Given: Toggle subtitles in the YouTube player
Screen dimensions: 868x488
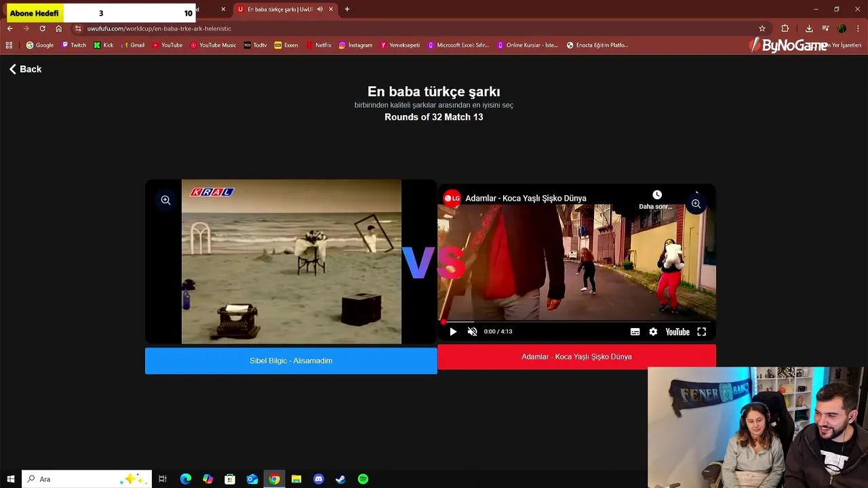Looking at the screenshot, I should [635, 331].
